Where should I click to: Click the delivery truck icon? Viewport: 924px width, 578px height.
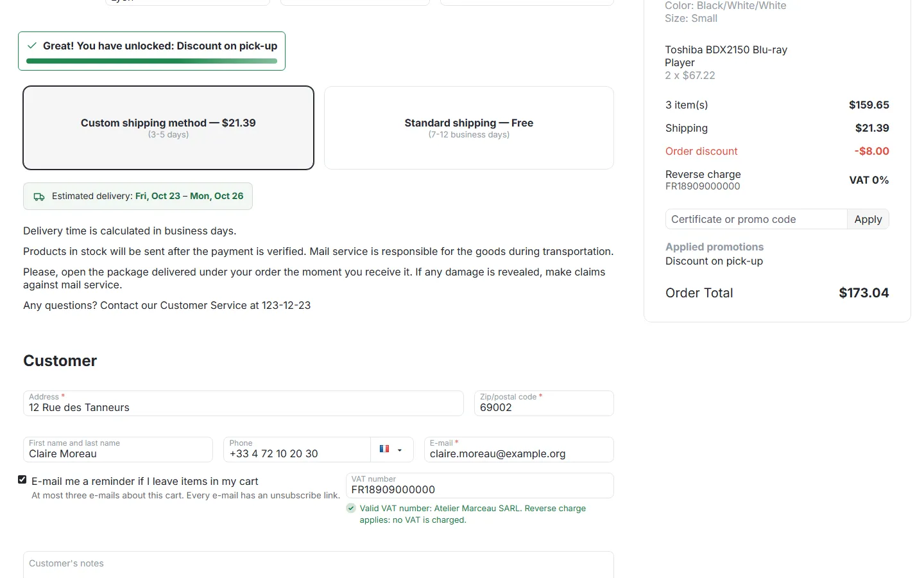39,197
